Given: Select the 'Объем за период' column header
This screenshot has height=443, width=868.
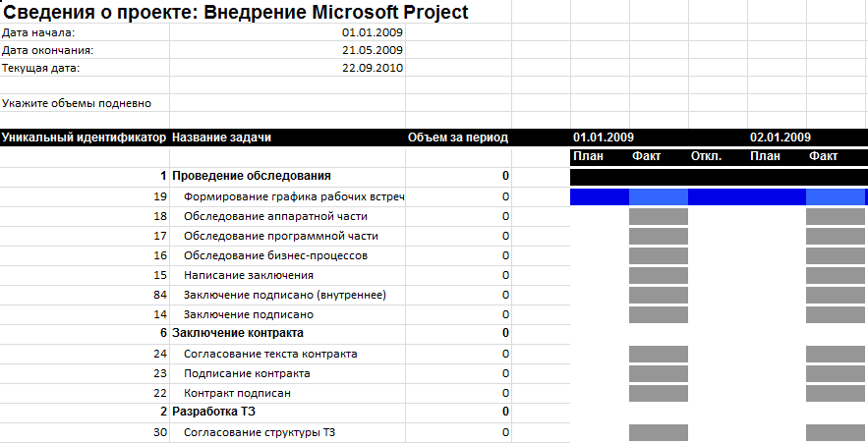Looking at the screenshot, I should click(458, 138).
